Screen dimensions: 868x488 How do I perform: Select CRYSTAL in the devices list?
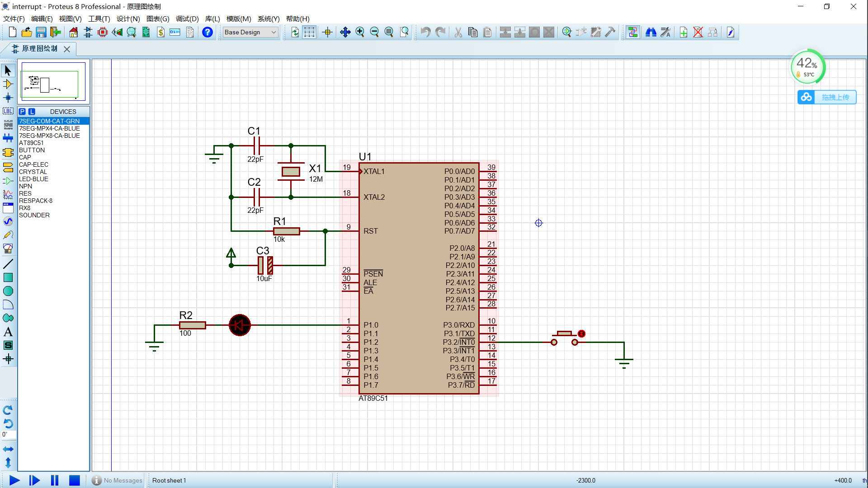[x=33, y=172]
